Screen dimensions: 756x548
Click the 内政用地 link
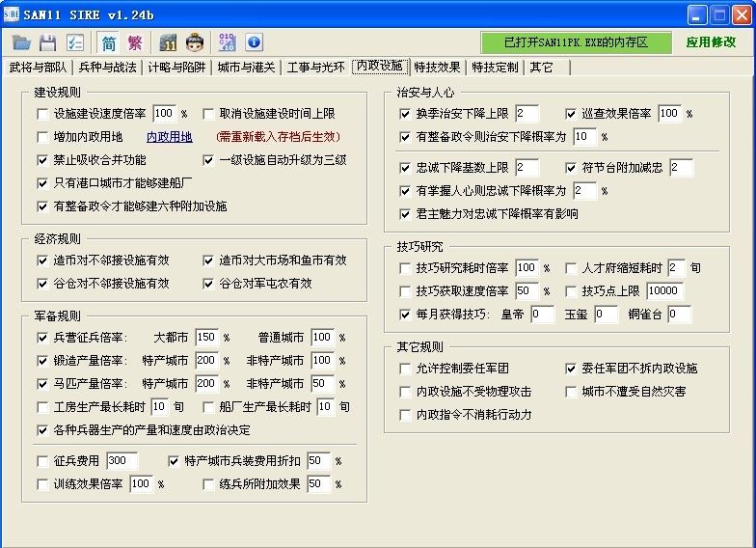(x=169, y=137)
